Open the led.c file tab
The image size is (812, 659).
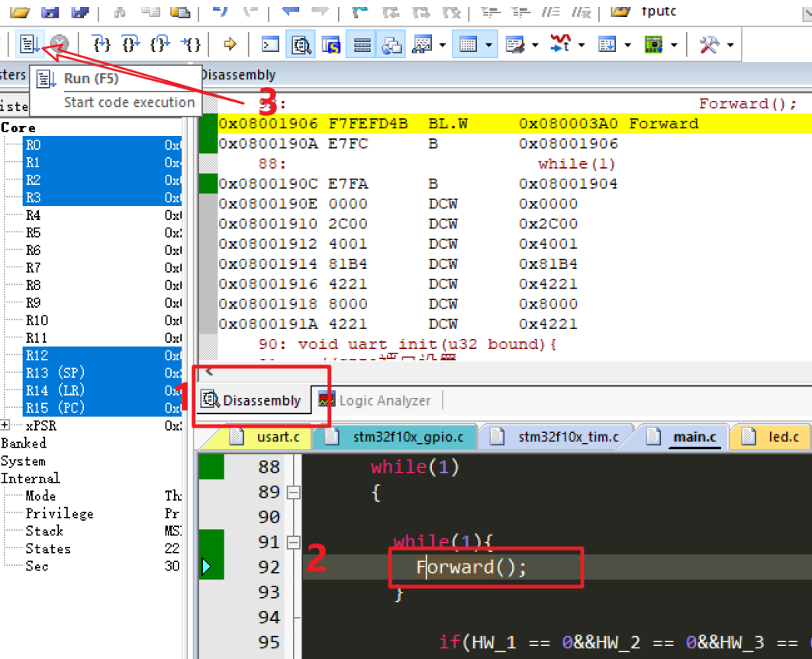coord(774,437)
